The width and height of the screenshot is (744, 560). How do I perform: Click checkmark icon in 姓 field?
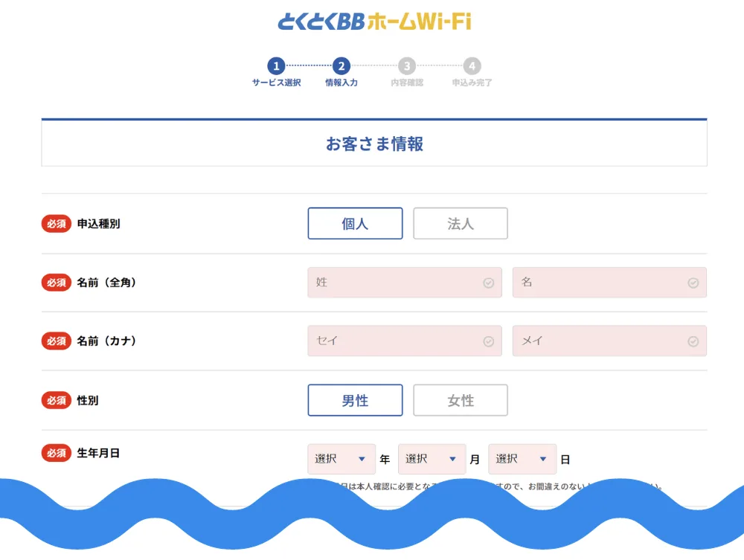click(x=488, y=283)
